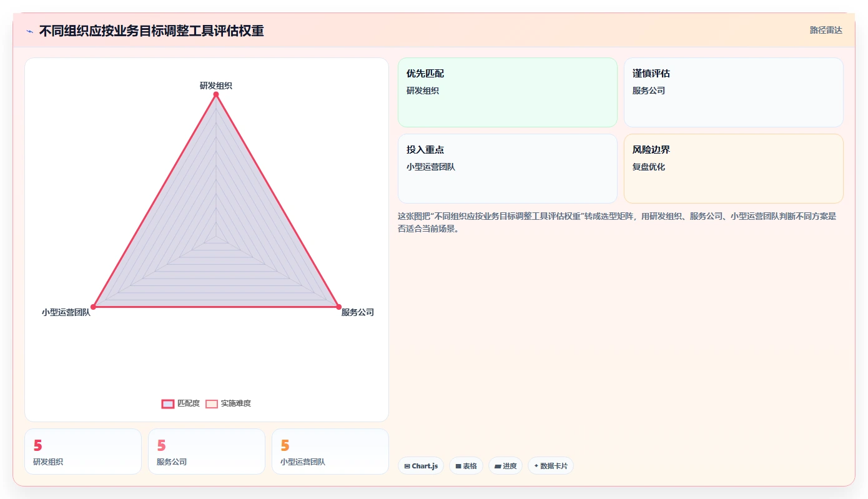Click the 服务公司 radar data point
Viewport: 868px width, 499px height.
pyautogui.click(x=338, y=307)
